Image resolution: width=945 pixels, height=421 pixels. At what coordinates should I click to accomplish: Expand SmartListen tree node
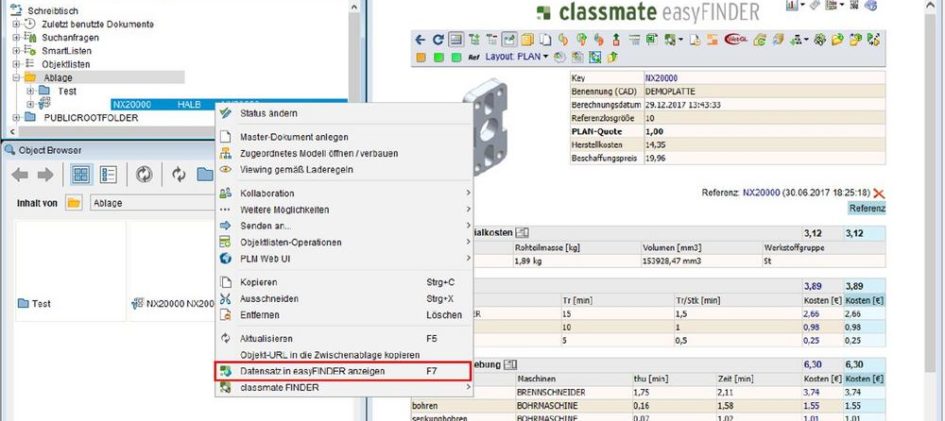click(x=16, y=51)
